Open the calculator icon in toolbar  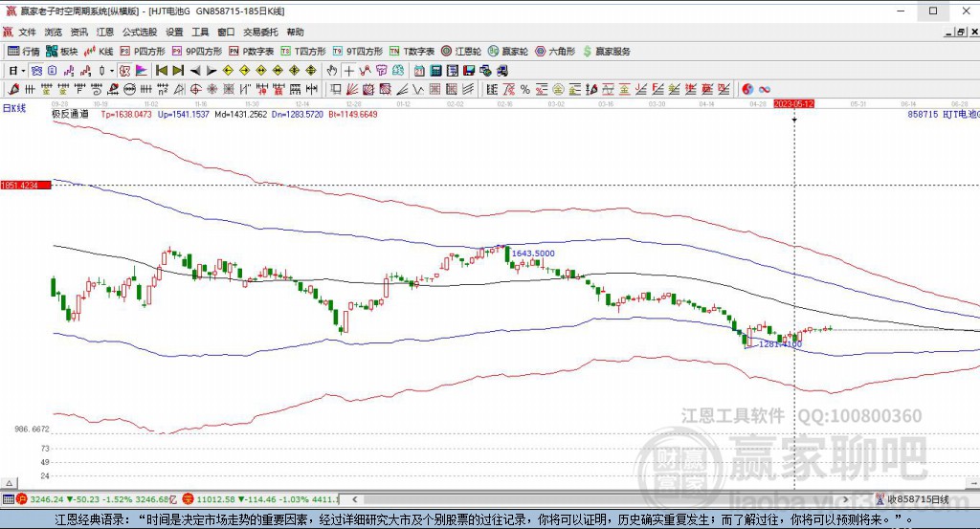click(435, 71)
